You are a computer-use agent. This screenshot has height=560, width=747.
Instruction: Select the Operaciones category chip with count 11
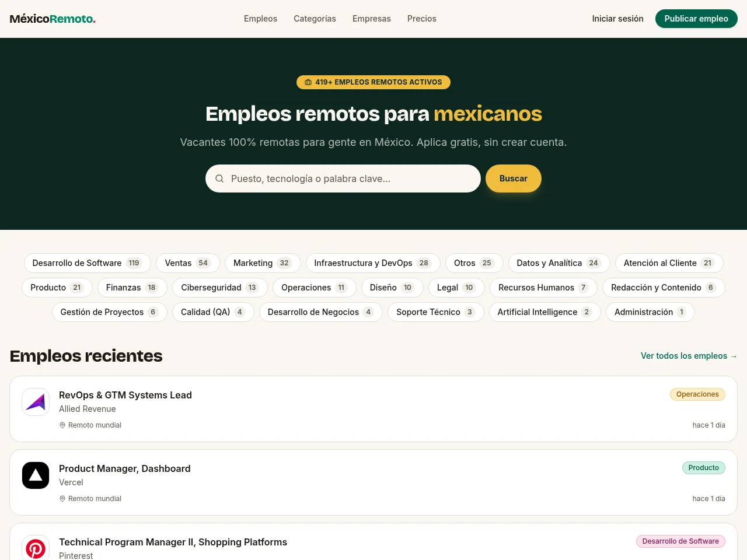coord(315,288)
